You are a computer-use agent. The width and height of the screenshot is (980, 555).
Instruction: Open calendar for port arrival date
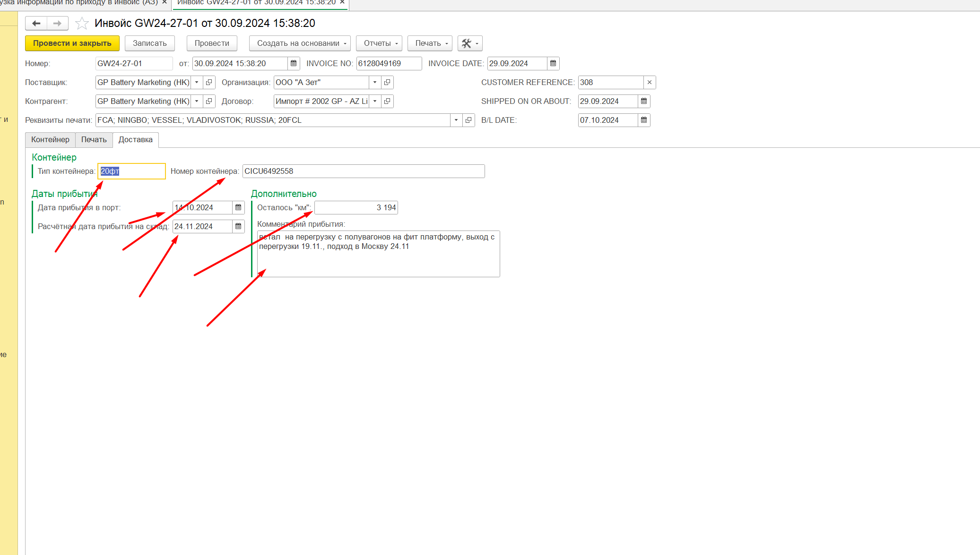[x=238, y=207]
